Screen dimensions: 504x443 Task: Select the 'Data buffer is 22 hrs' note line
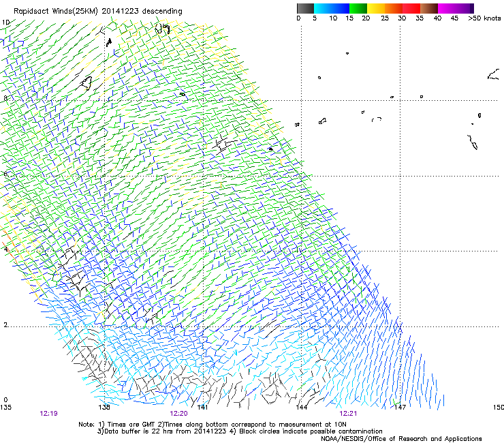240,431
